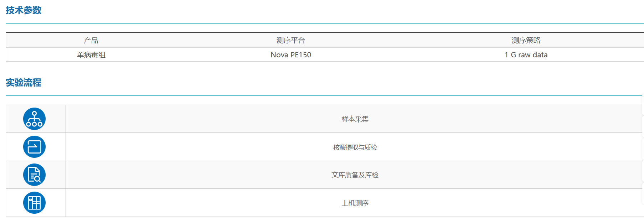Click the divider line under 技术参数
644x218 pixels.
pos(325,23)
